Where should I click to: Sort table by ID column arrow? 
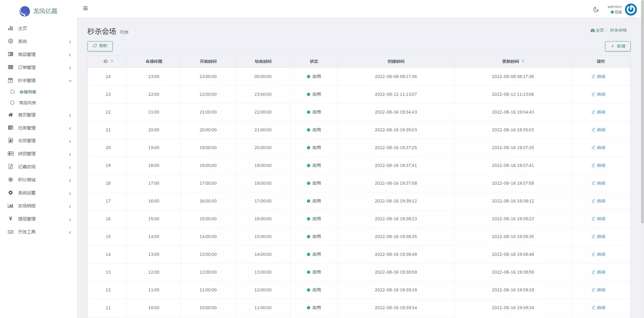point(112,61)
